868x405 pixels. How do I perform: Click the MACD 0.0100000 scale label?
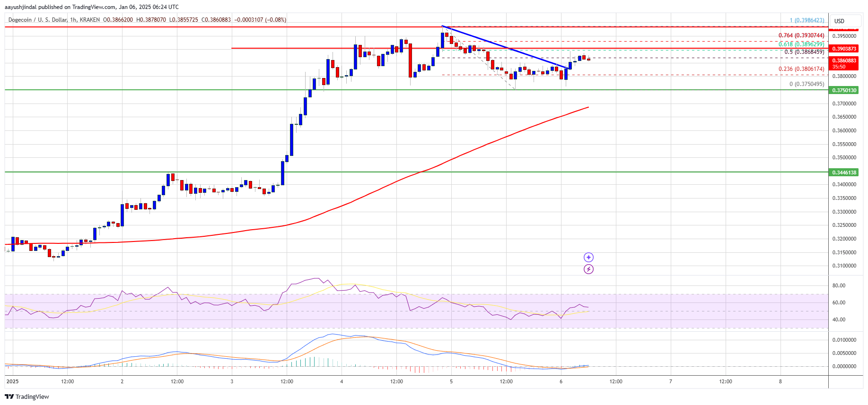pos(844,340)
